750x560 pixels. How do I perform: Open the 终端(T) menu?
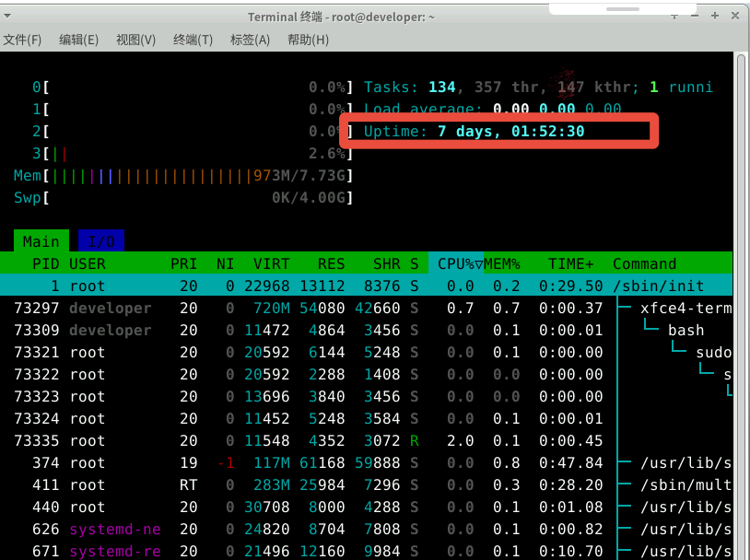(193, 40)
